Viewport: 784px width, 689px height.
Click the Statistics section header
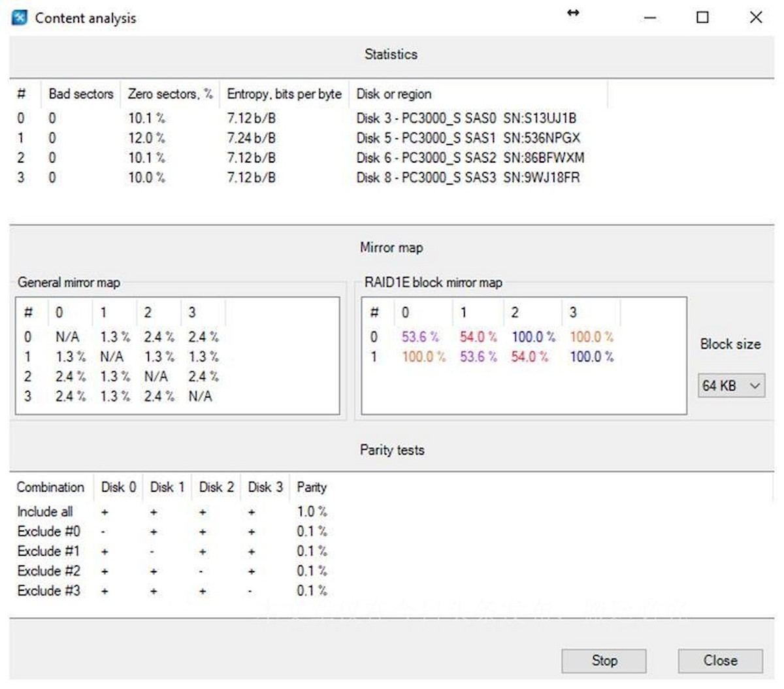391,55
